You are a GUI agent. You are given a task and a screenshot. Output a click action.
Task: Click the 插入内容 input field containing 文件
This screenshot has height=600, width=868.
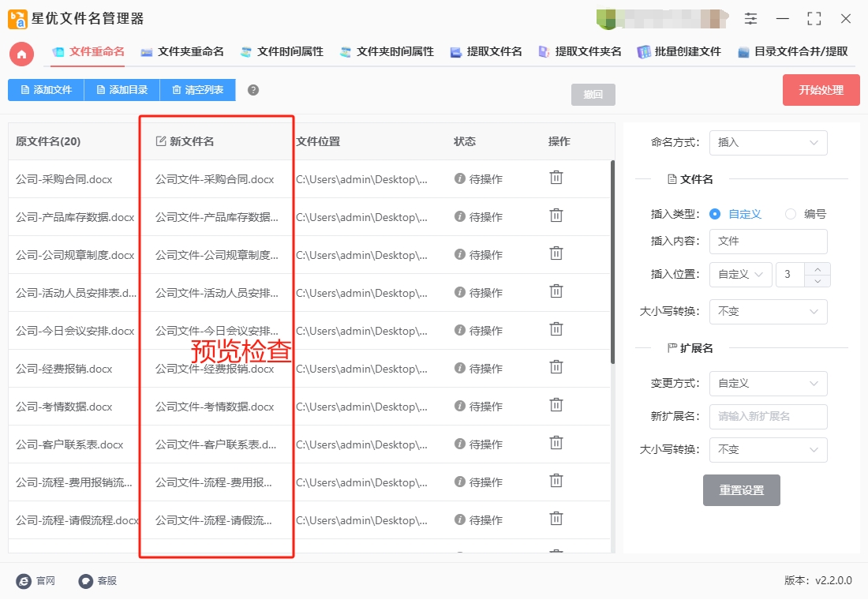tap(768, 242)
